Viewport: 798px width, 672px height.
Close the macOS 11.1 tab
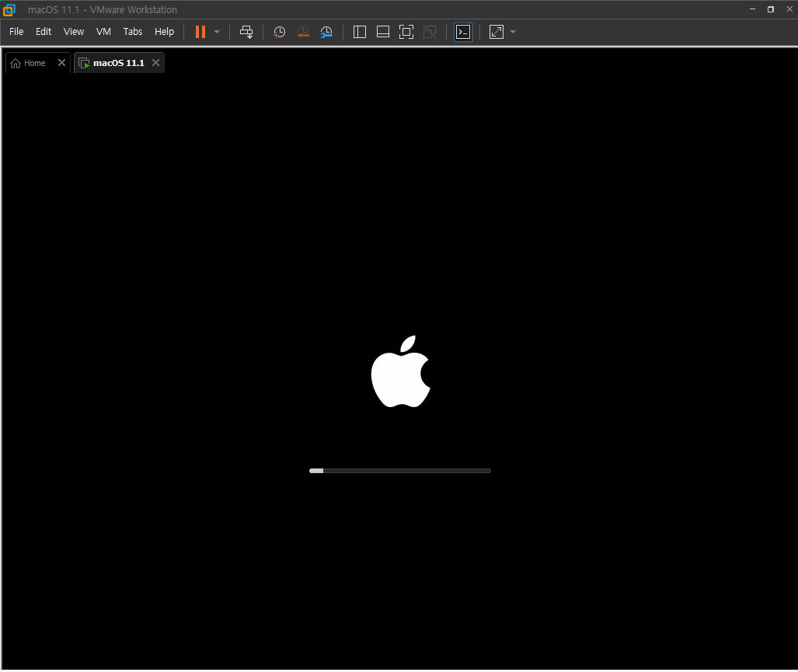(x=155, y=63)
